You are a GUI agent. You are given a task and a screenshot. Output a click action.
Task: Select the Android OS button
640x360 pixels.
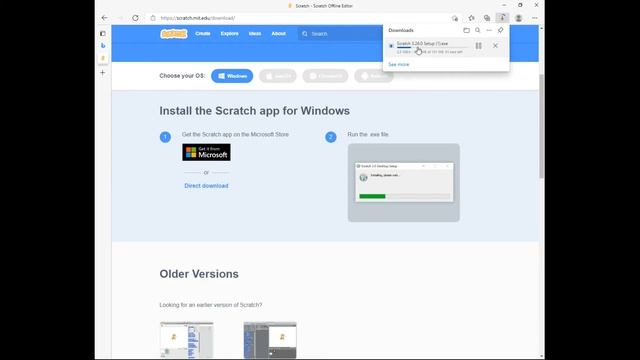coord(373,76)
